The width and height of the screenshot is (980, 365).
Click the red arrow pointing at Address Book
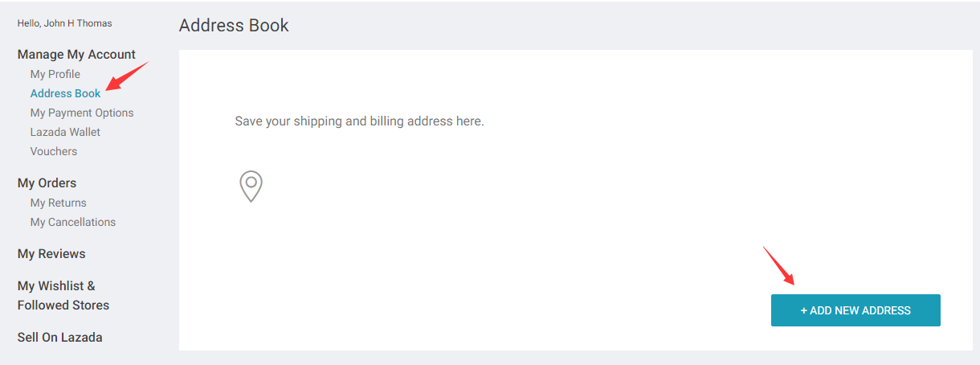click(x=127, y=77)
